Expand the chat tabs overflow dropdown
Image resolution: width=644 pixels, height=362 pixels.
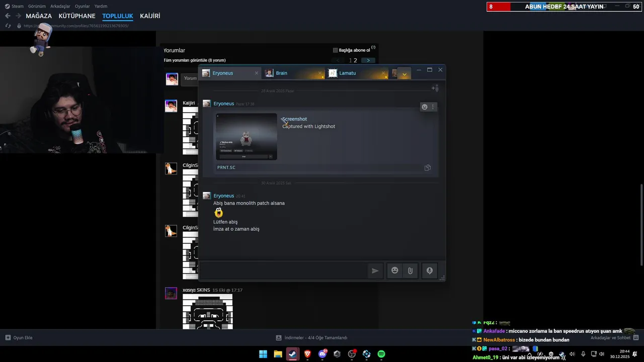coord(404,74)
